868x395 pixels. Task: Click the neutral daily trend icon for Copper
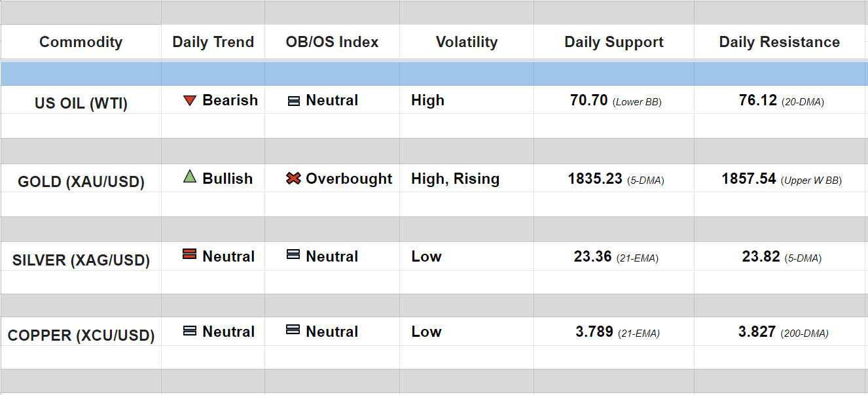[x=190, y=331]
